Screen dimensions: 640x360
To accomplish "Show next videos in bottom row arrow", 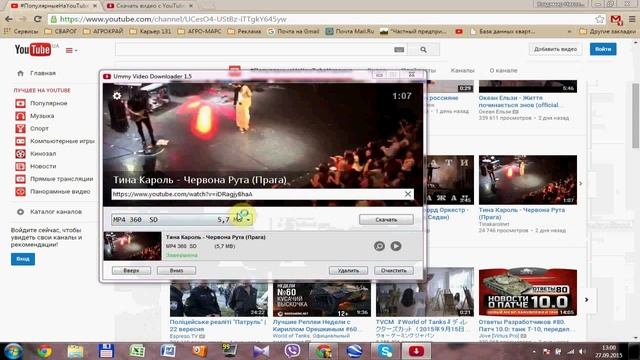I will click(587, 300).
